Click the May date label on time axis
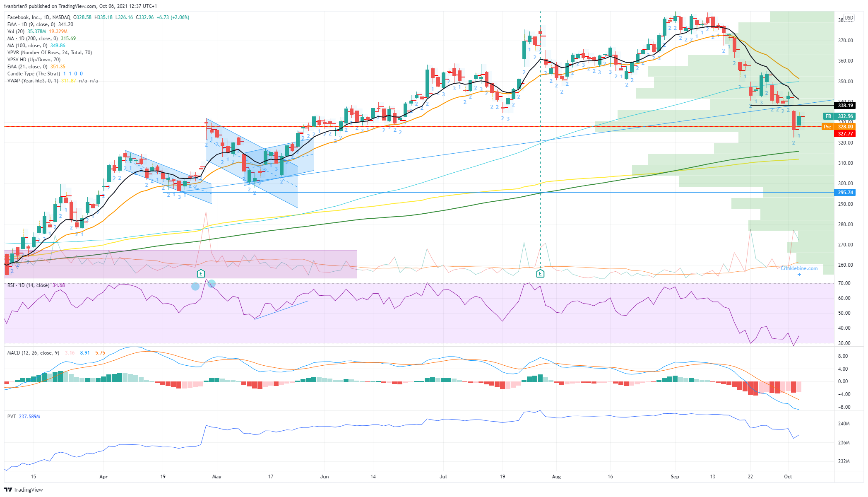 (217, 477)
